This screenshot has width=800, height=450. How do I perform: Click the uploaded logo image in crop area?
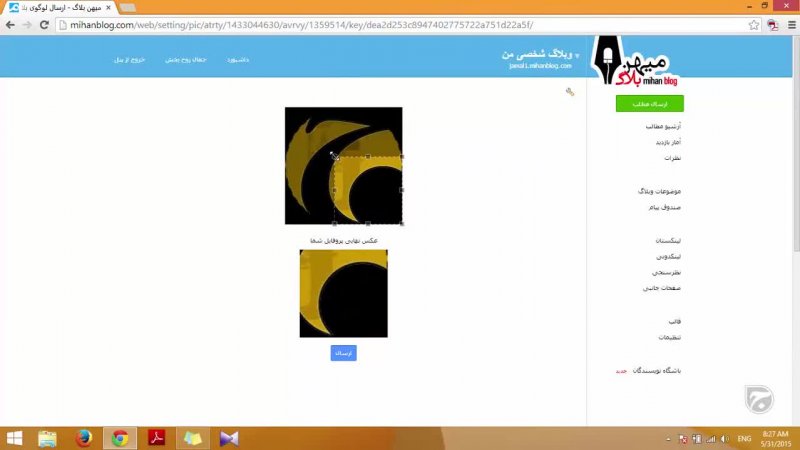coord(343,166)
